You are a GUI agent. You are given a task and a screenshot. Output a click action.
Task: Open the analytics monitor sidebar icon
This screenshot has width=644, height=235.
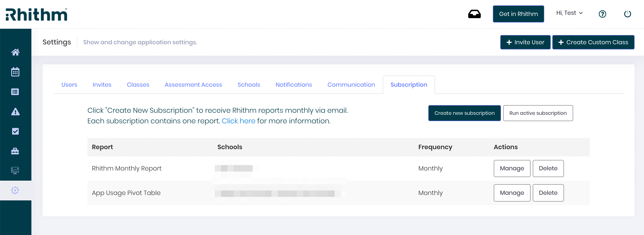pyautogui.click(x=15, y=171)
